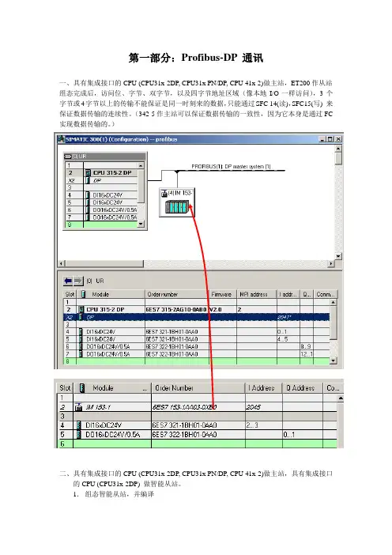Viewport: 392px width, 555px height.
Task: Click the Slot header in lower table
Action: 65,388
